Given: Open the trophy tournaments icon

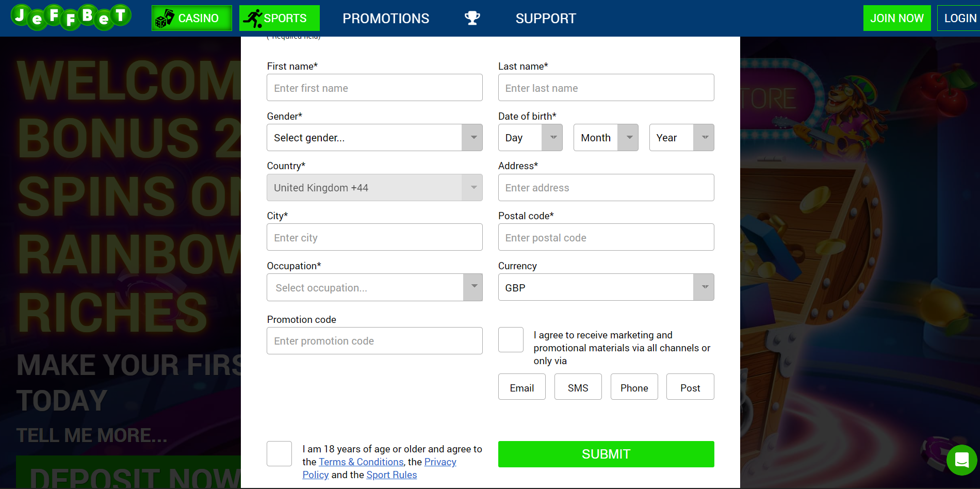Looking at the screenshot, I should pos(472,18).
